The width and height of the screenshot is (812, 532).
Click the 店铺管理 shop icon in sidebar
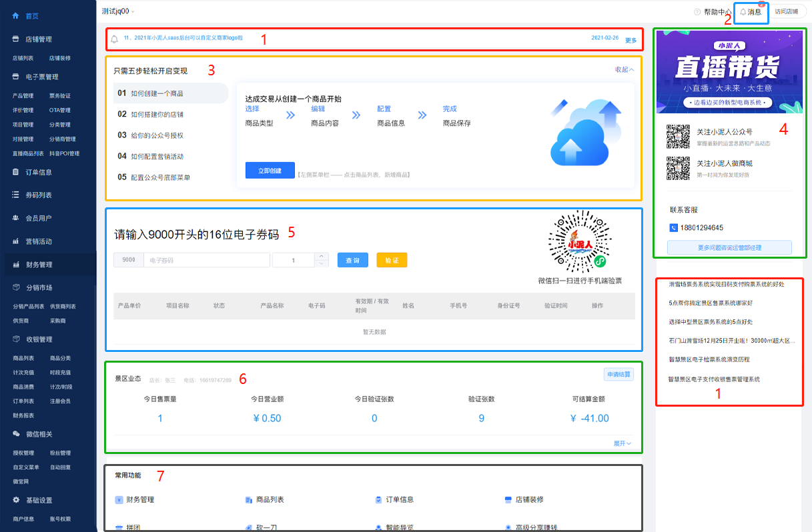(16, 39)
